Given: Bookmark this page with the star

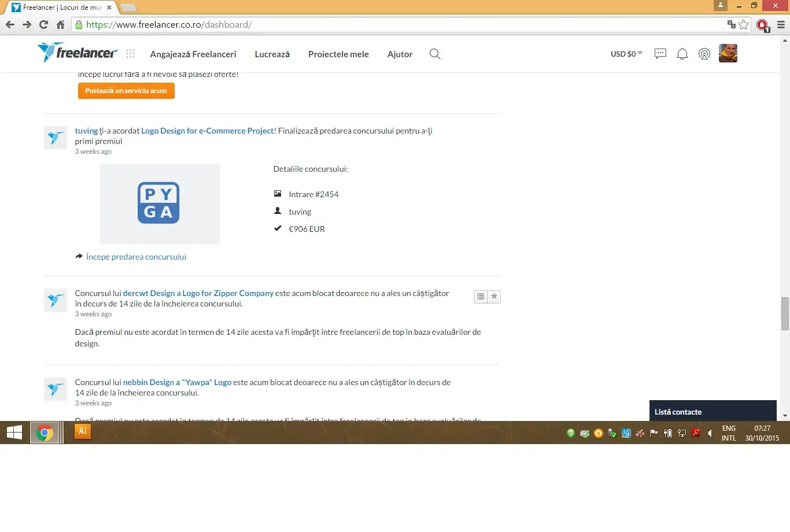Looking at the screenshot, I should (x=744, y=24).
